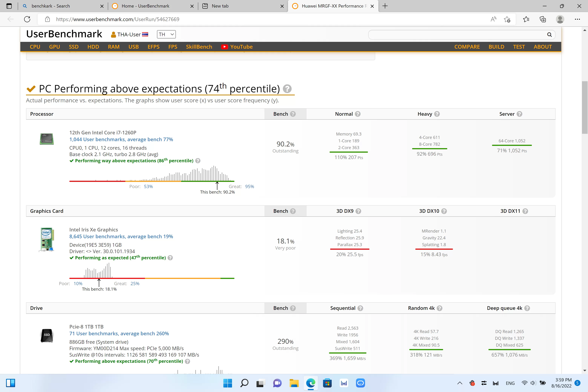The width and height of the screenshot is (588, 392).
Task: Click the GPU Great 25% link
Action: tap(135, 283)
